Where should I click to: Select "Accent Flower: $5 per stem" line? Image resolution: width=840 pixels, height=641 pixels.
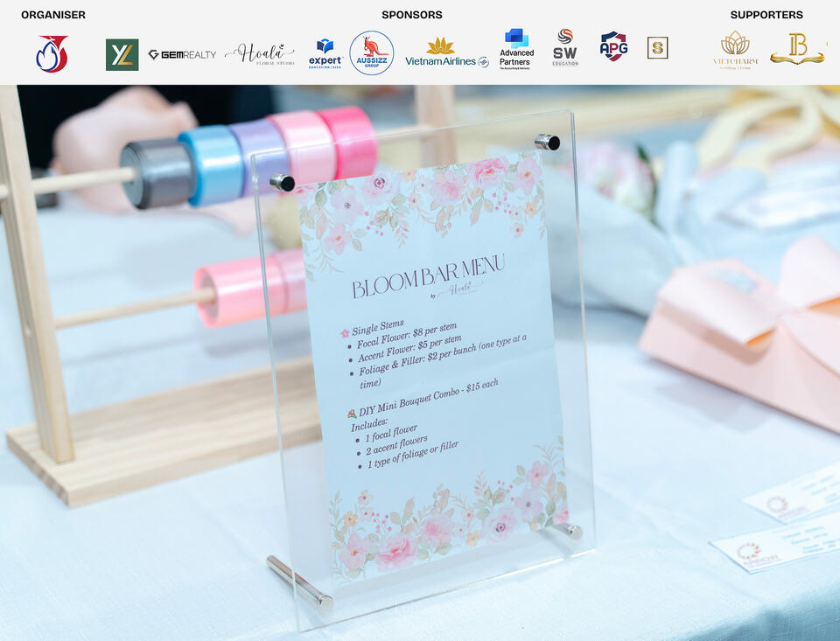click(409, 349)
